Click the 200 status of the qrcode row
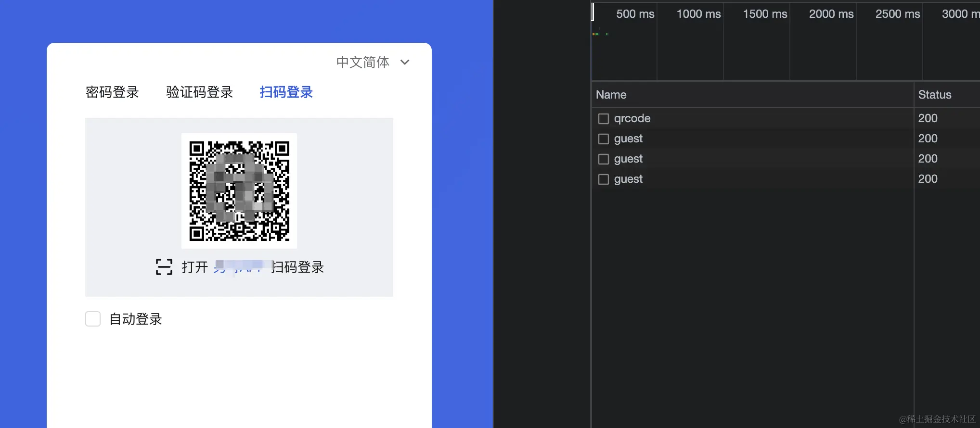Screen dimensions: 980x428 (928, 118)
